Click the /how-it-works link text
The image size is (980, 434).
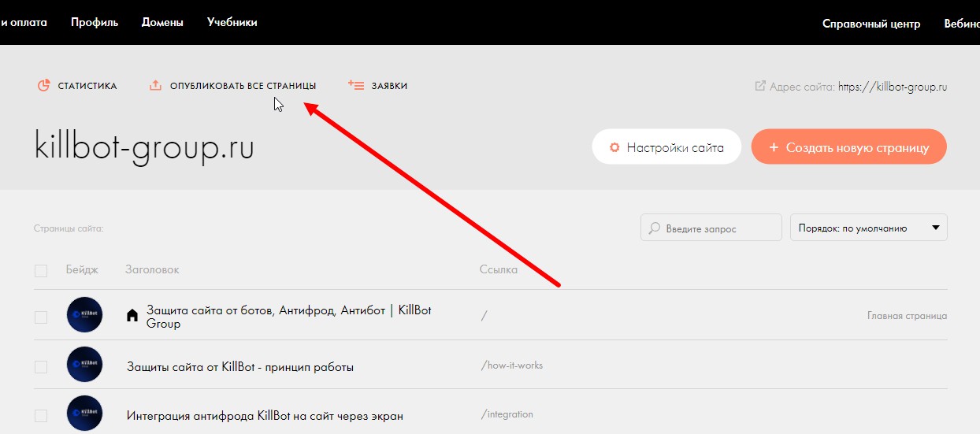click(512, 365)
